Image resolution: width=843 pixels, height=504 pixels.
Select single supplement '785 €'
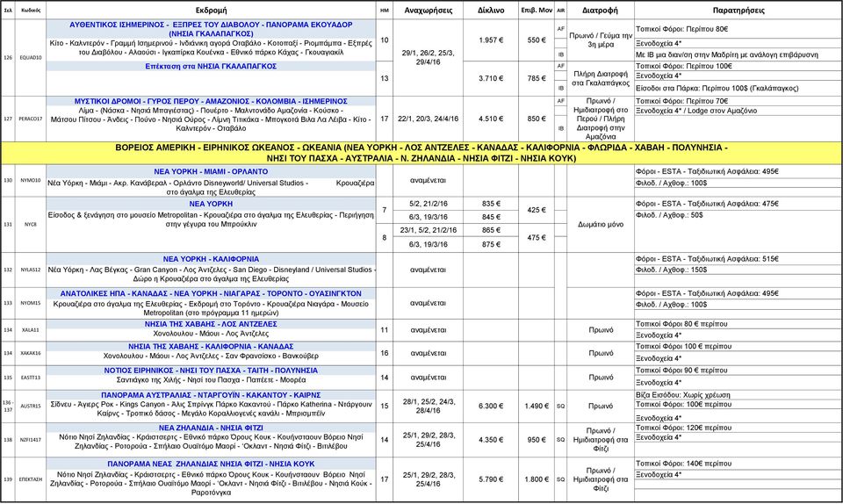537,78
